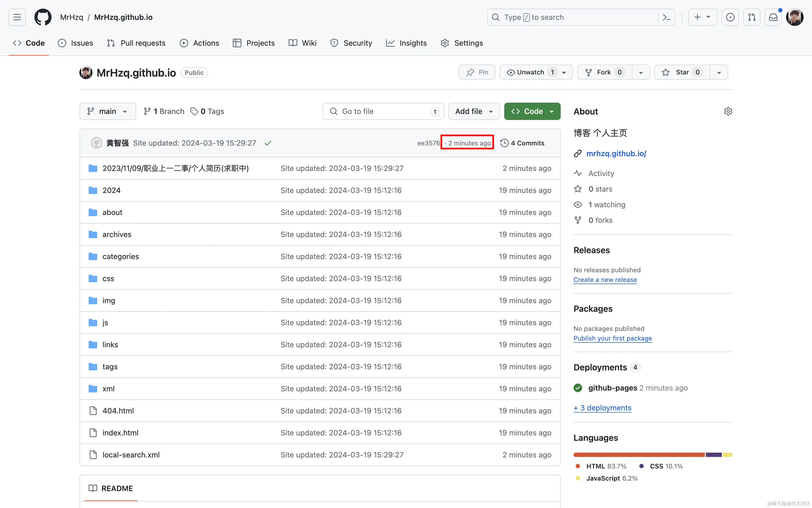This screenshot has height=508, width=812.
Task: Show the + 3 deployments link
Action: pos(602,407)
